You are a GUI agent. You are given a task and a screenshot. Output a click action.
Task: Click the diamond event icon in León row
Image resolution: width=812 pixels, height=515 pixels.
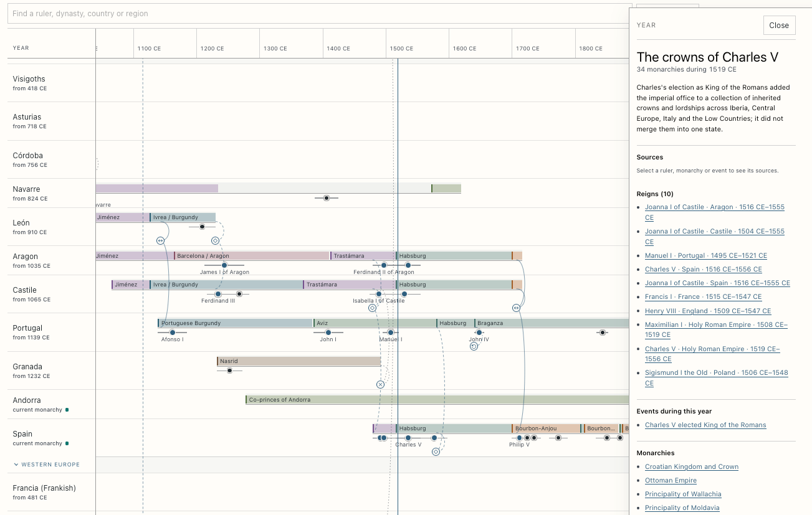(x=216, y=240)
